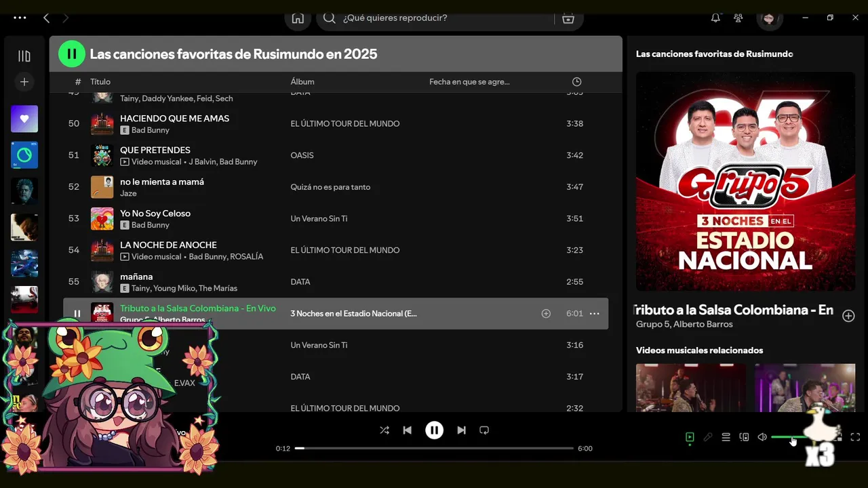Image resolution: width=868 pixels, height=488 pixels.
Task: Open the Liked Songs heart playlist
Action: 24,119
